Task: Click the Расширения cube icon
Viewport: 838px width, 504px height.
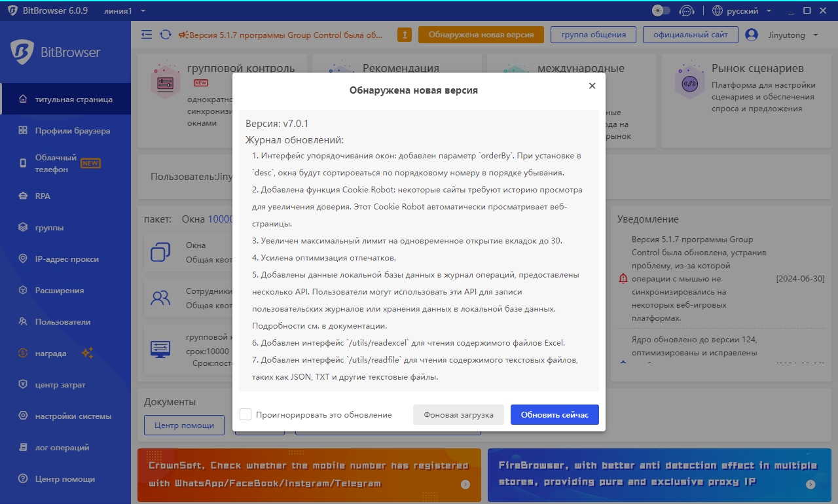Action: [x=23, y=291]
